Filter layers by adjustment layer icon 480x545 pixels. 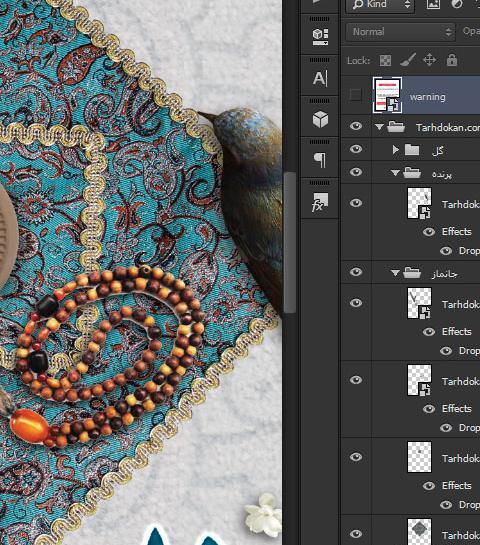[x=457, y=4]
